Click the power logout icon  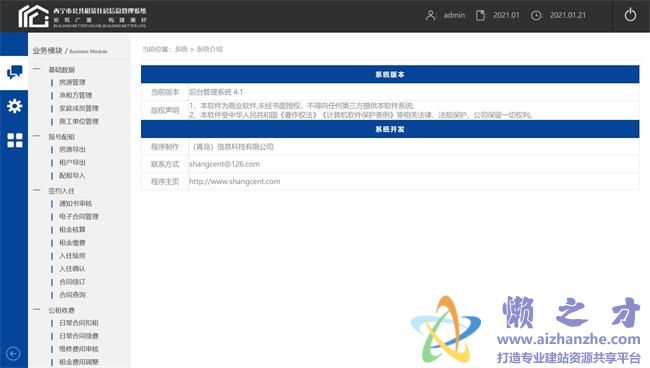coord(630,15)
